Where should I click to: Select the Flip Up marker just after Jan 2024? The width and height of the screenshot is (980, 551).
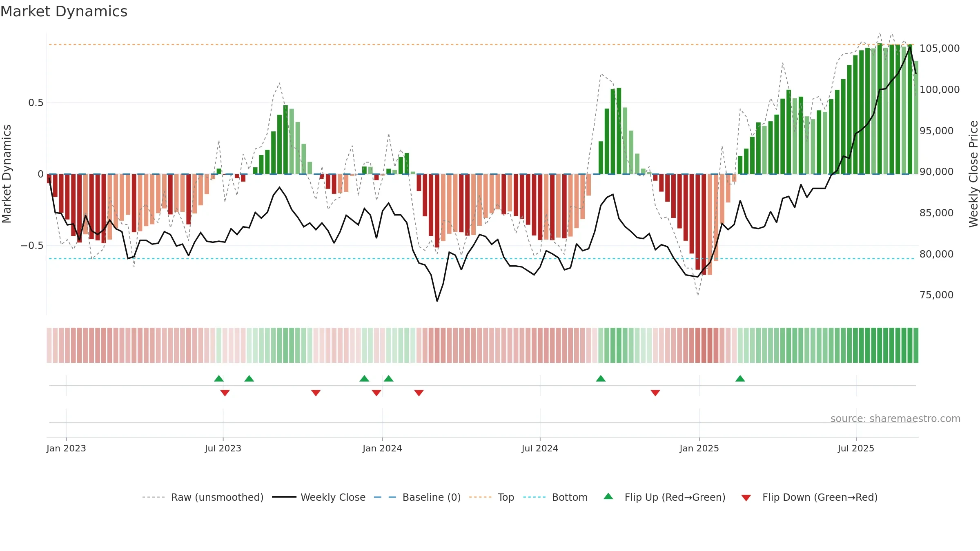[389, 378]
